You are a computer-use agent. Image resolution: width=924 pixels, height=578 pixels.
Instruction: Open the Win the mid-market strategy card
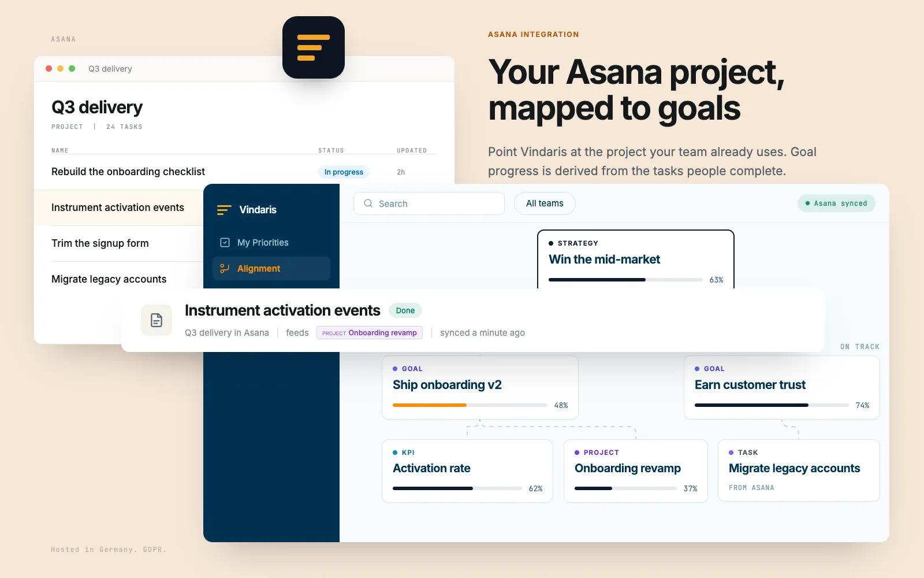(636, 260)
